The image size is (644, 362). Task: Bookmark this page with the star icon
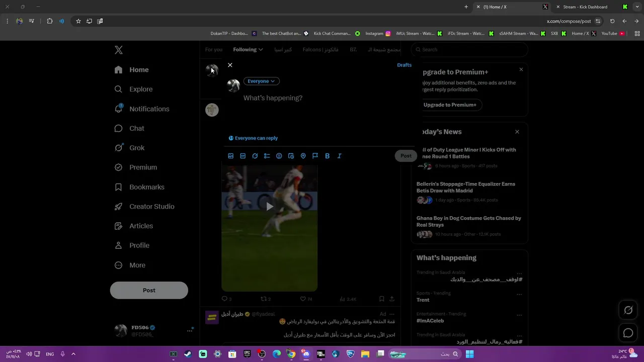[78, 21]
